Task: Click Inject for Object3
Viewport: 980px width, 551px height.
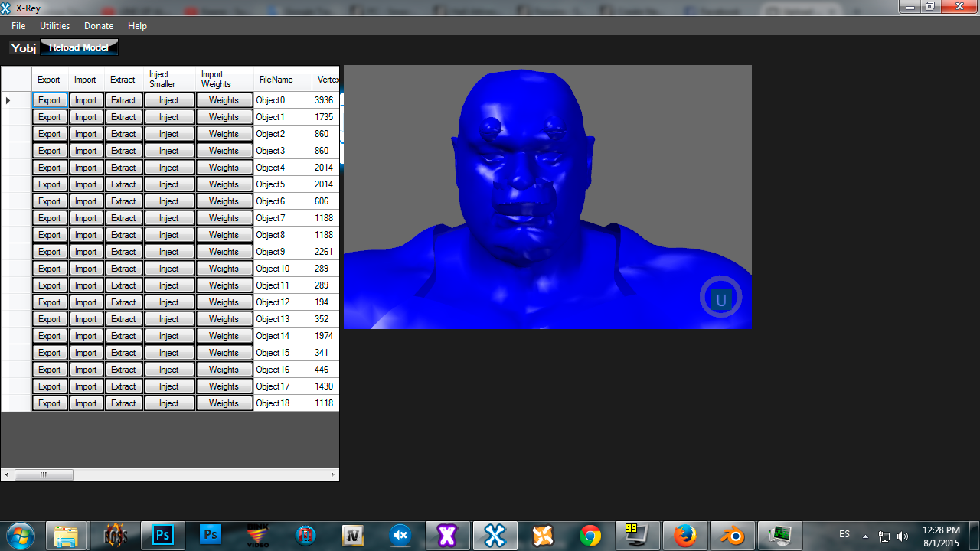Action: coord(169,151)
